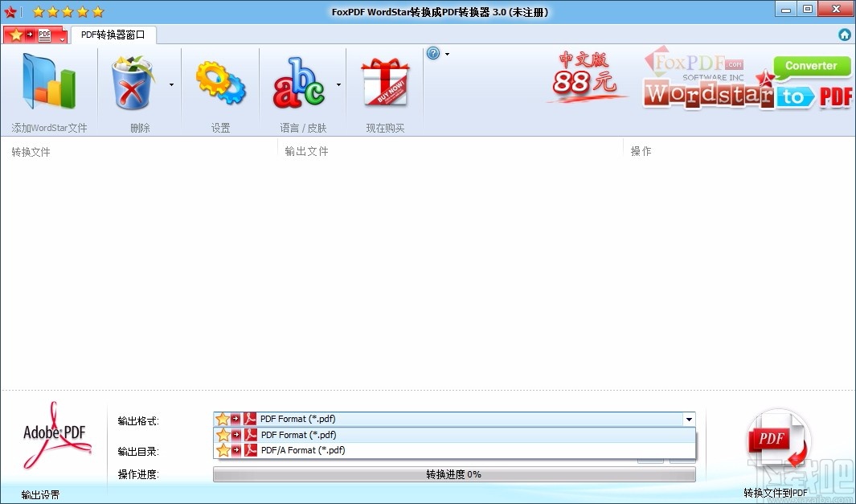Select the 删除 delete tool
856x504 pixels.
pyautogui.click(x=133, y=80)
